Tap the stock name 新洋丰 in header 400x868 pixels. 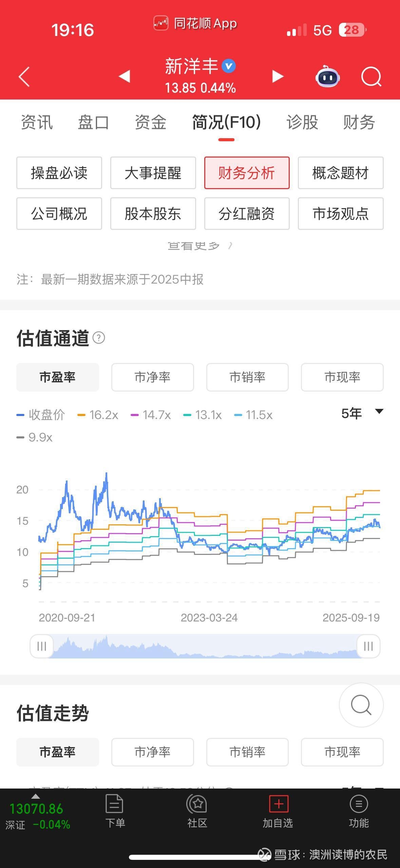[x=192, y=66]
